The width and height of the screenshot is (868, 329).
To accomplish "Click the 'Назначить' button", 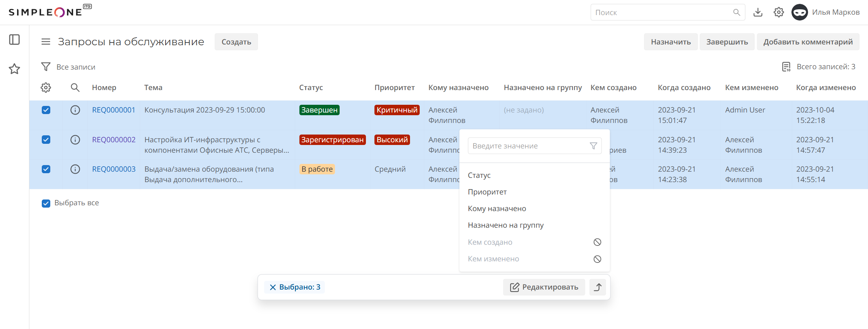I will (671, 42).
